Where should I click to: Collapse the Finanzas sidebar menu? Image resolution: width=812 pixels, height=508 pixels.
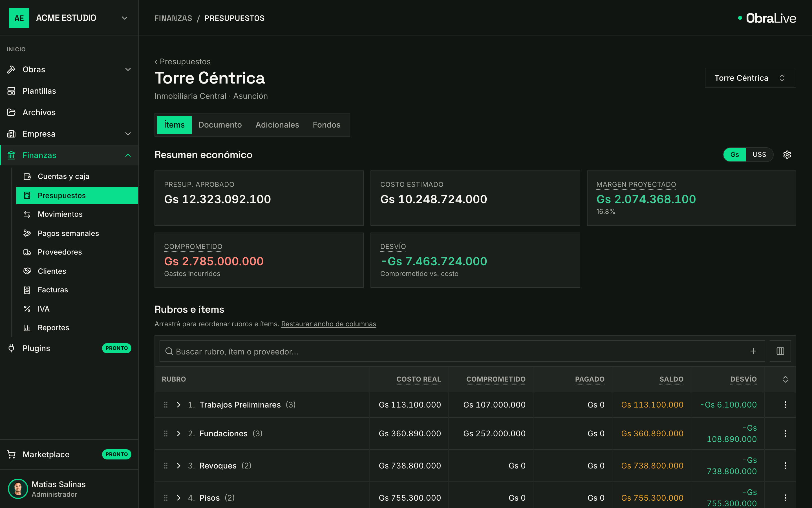(x=69, y=155)
